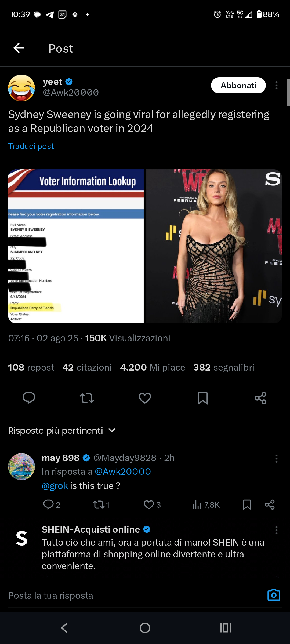Bookmark the main post
The height and width of the screenshot is (644, 290).
click(x=203, y=398)
